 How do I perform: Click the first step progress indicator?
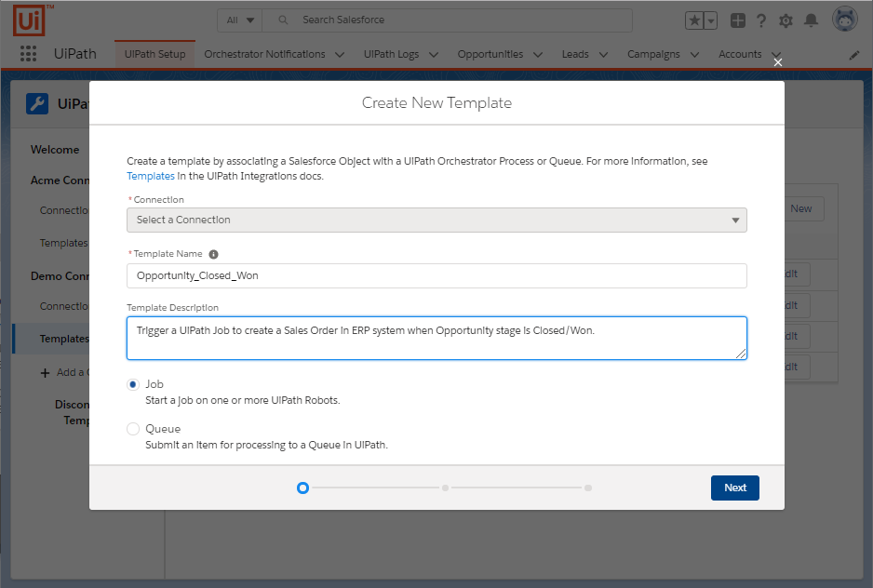tap(302, 488)
